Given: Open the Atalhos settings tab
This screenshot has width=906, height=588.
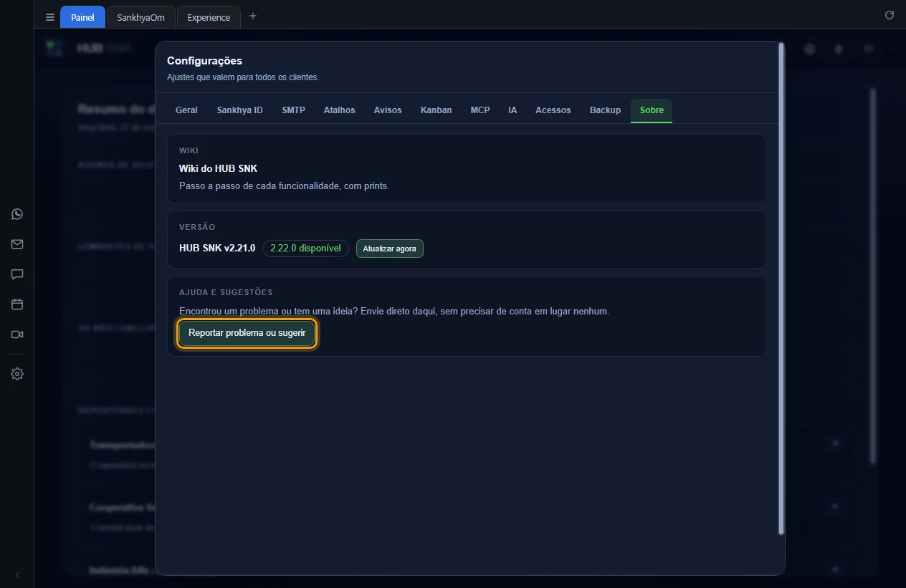Looking at the screenshot, I should pyautogui.click(x=339, y=110).
